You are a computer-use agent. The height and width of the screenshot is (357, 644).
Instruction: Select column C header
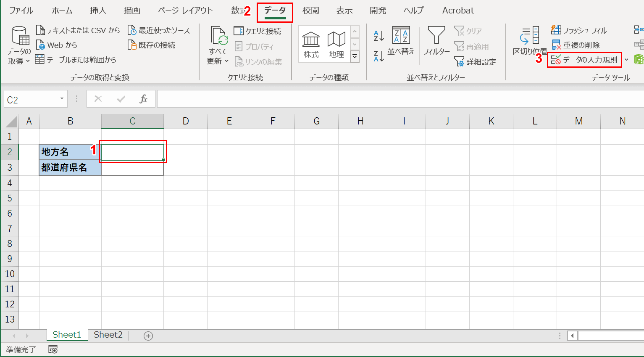tap(132, 121)
